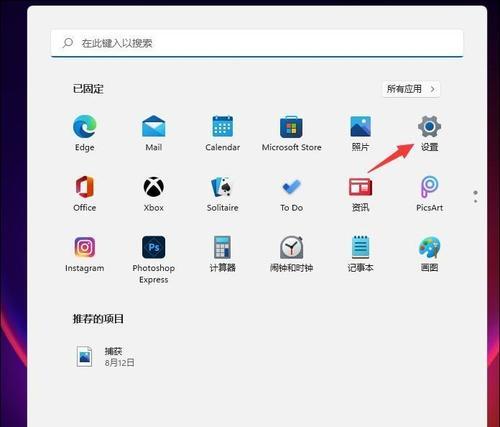The height and width of the screenshot is (427, 500).
Task: Open Microsoft Store
Action: pos(292,133)
